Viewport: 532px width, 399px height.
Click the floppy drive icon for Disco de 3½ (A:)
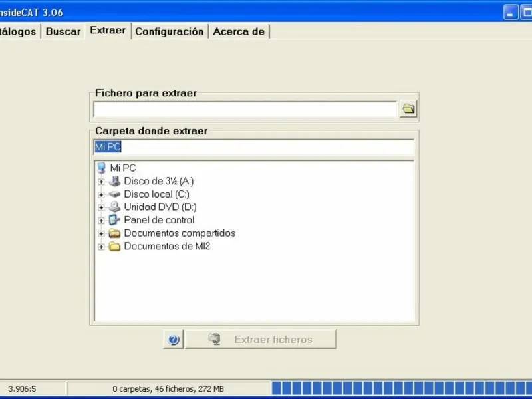coord(114,181)
